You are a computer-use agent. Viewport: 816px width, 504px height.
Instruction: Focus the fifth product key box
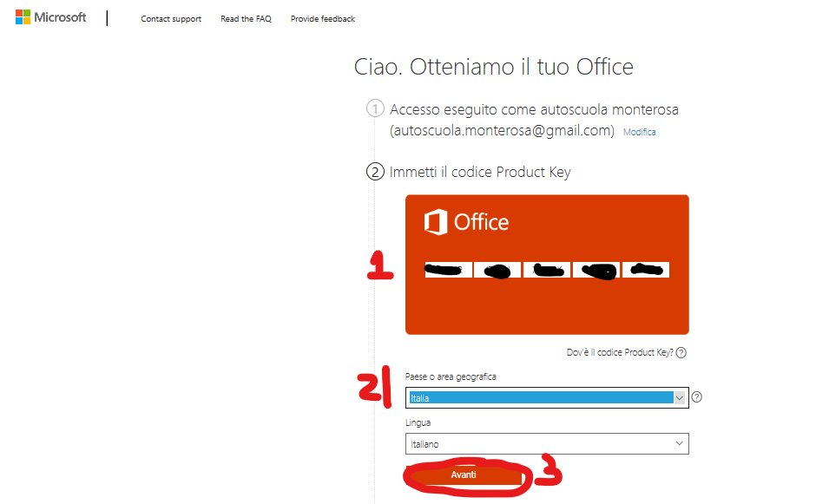coord(646,270)
